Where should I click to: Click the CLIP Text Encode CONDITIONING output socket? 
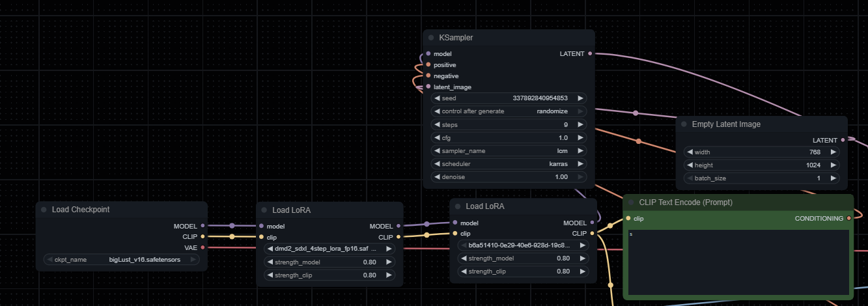[848, 219]
